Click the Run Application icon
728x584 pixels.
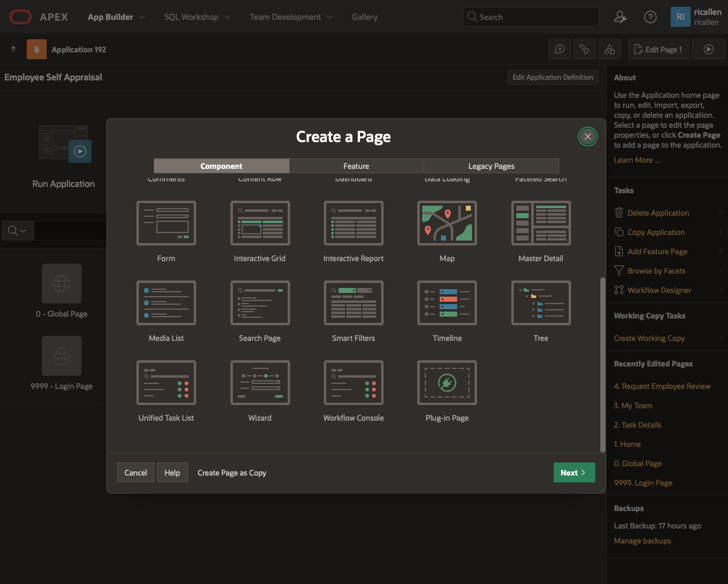point(65,144)
